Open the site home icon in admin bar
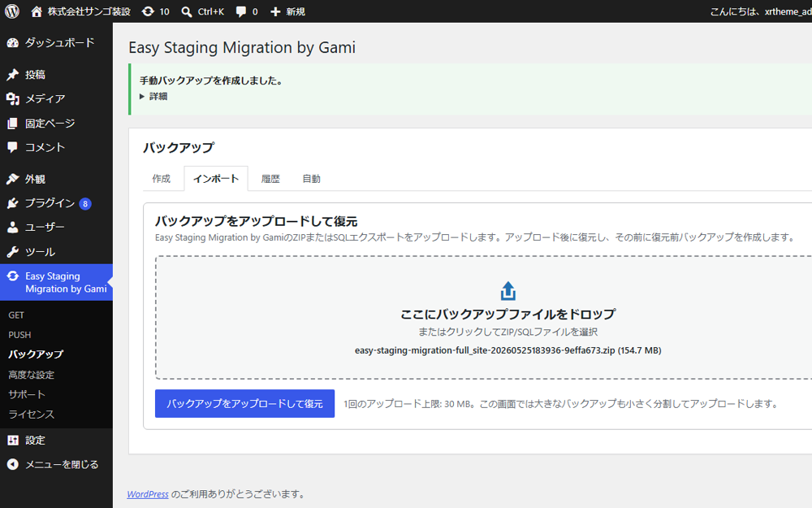812x508 pixels. 37,11
